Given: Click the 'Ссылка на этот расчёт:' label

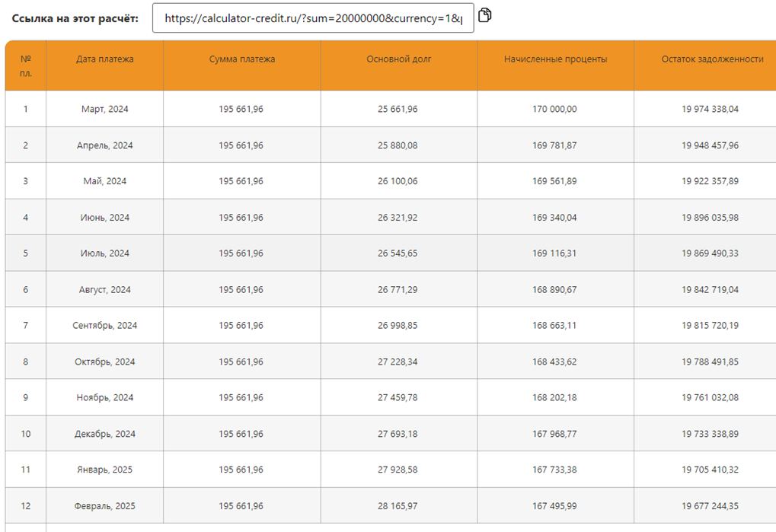Looking at the screenshot, I should coord(75,19).
